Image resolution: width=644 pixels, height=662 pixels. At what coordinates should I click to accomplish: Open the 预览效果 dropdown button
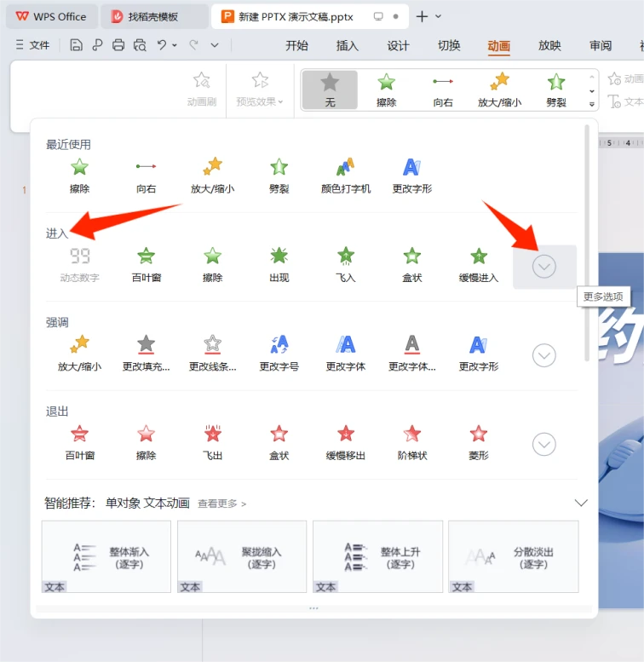pos(260,90)
